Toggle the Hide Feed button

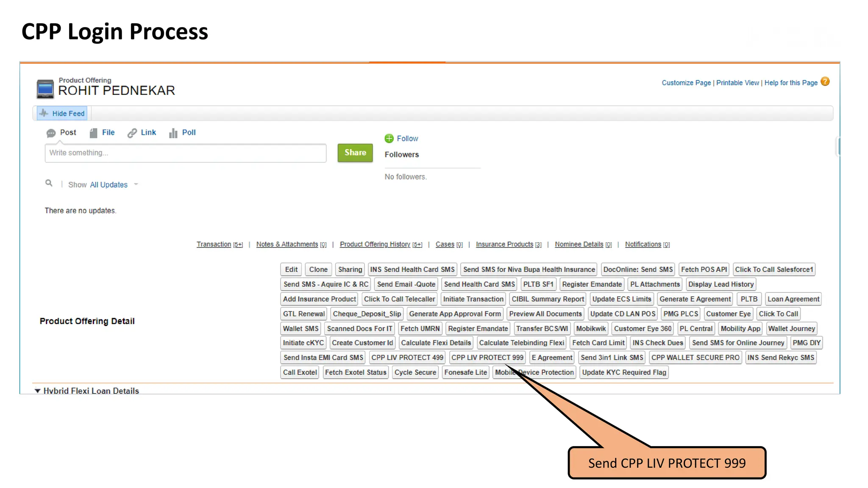tap(62, 114)
